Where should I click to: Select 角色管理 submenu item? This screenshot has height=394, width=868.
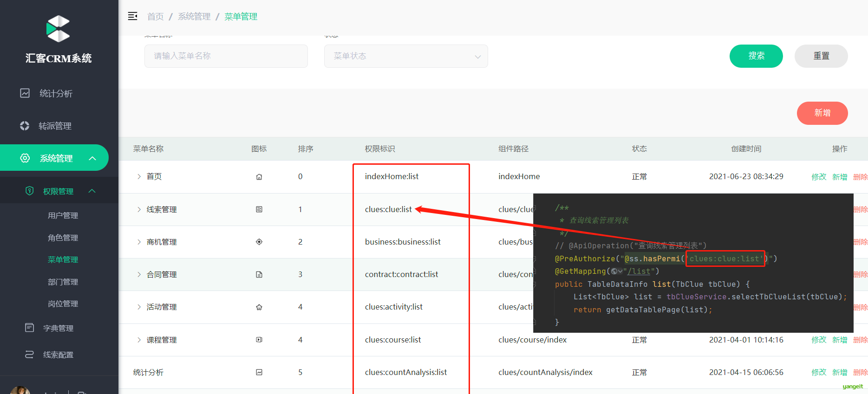coord(63,238)
